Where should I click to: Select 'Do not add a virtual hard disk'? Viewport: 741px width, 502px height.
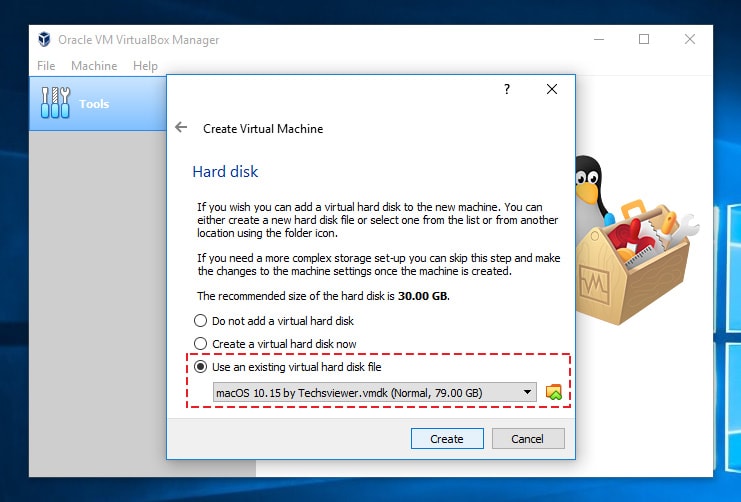tap(202, 321)
